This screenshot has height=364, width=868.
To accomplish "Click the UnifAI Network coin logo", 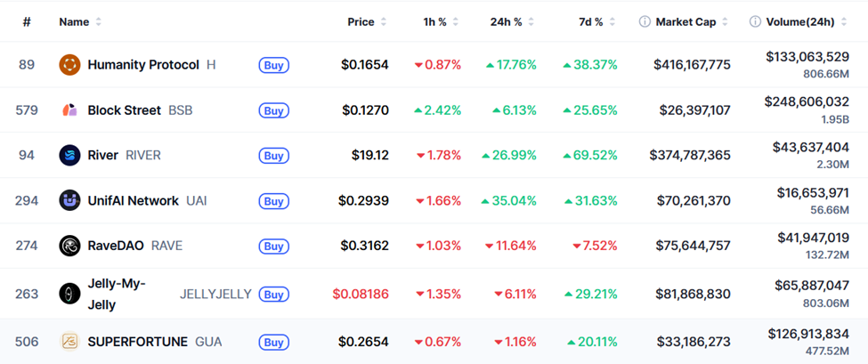I will point(69,201).
